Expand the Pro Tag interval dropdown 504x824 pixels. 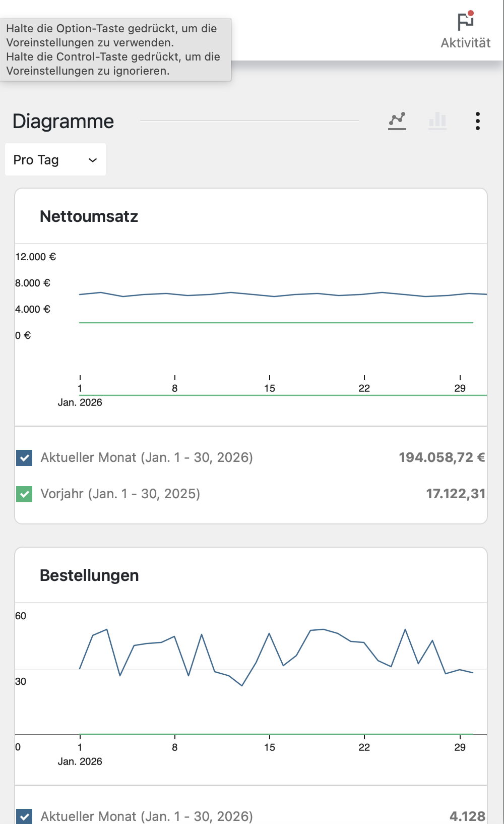tap(55, 160)
